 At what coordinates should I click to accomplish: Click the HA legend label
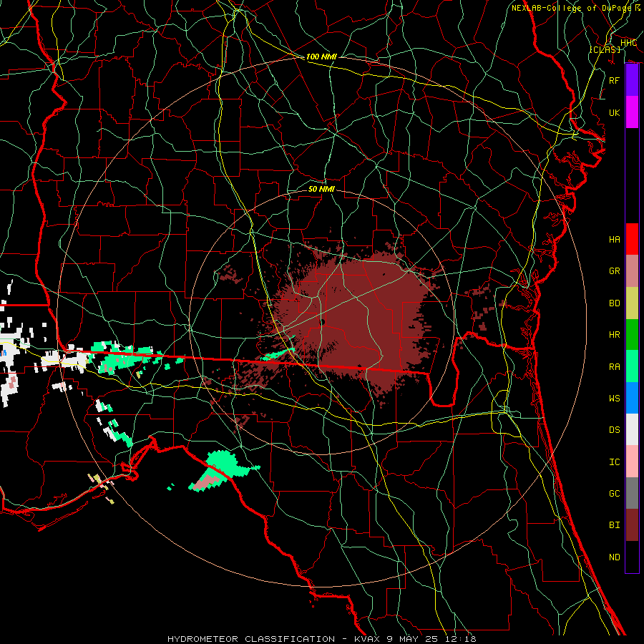[615, 239]
